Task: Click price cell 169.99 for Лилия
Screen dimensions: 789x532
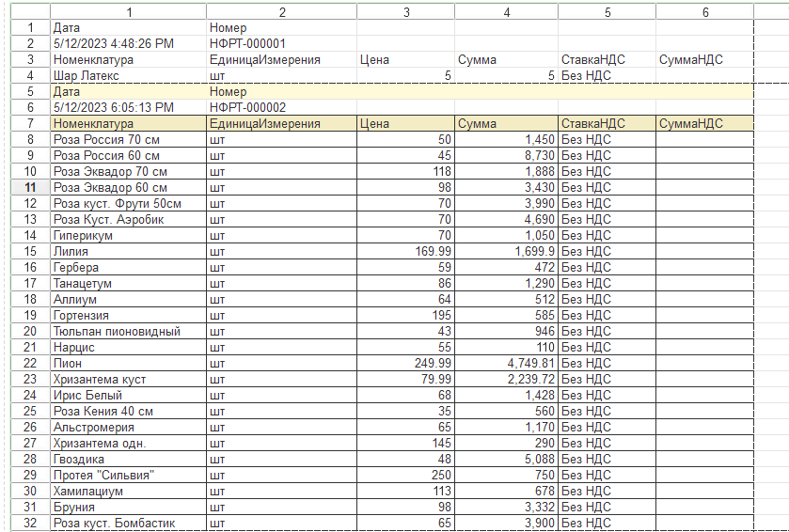Action: click(405, 251)
